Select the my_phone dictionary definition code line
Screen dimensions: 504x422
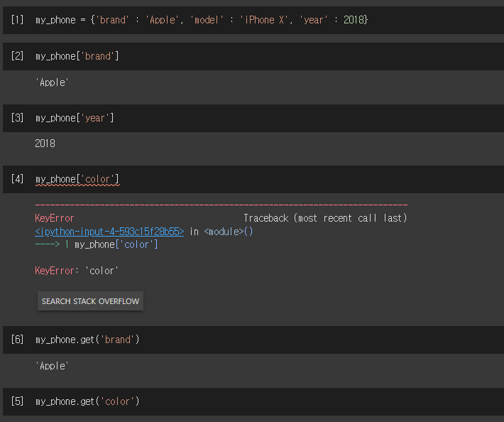click(202, 20)
